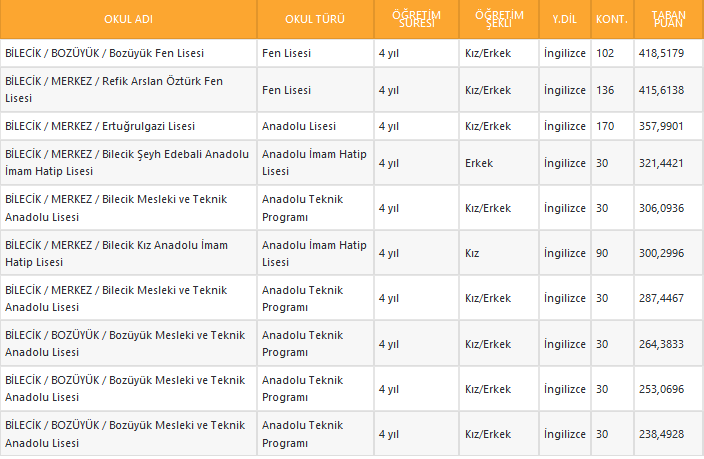Click the OKUL ADI column header
This screenshot has height=459, width=704.
127,19
